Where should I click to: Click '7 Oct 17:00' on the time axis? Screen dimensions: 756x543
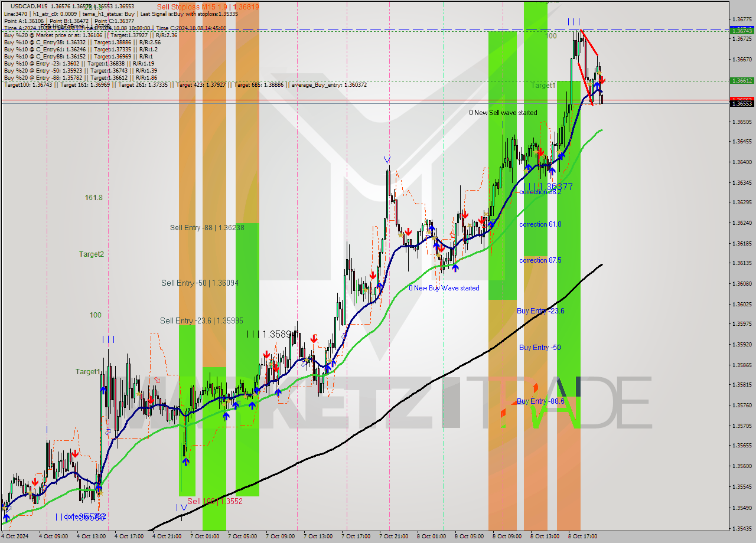click(356, 537)
